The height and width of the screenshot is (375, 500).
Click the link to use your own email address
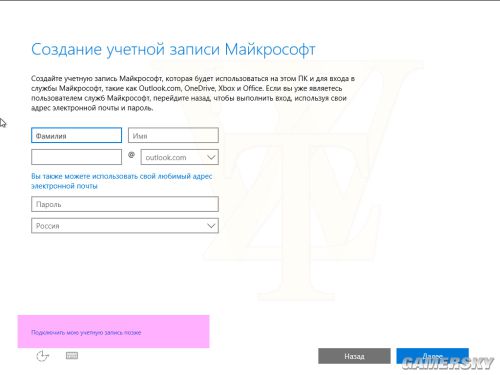(122, 181)
